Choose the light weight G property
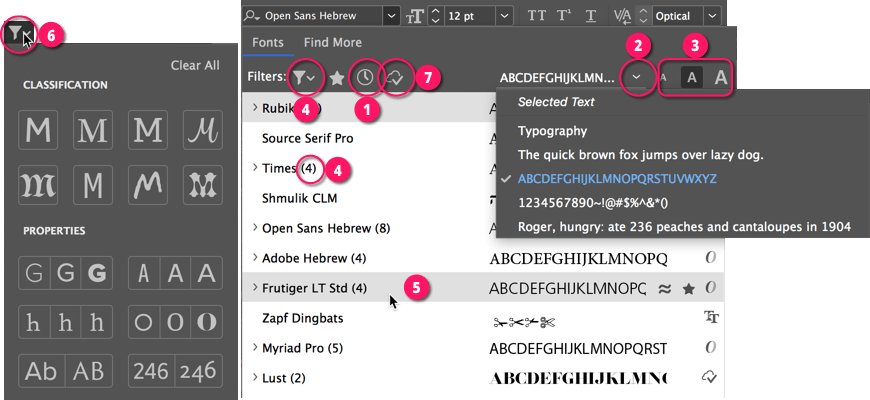 [34, 274]
